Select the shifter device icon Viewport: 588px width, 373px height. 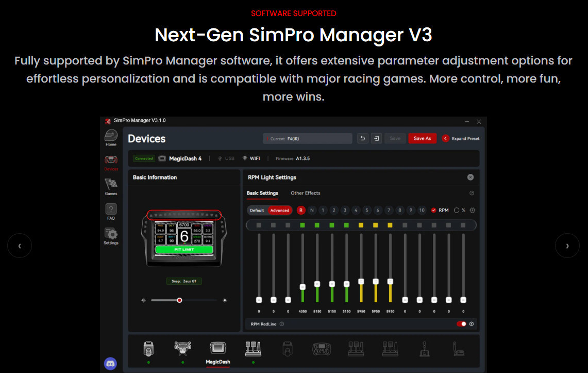click(425, 349)
